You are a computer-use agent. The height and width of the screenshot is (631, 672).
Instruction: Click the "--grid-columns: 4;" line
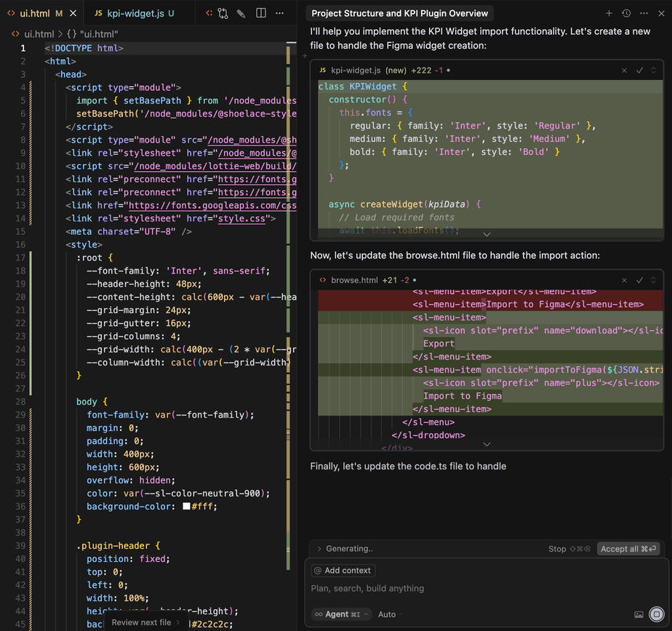coord(133,336)
